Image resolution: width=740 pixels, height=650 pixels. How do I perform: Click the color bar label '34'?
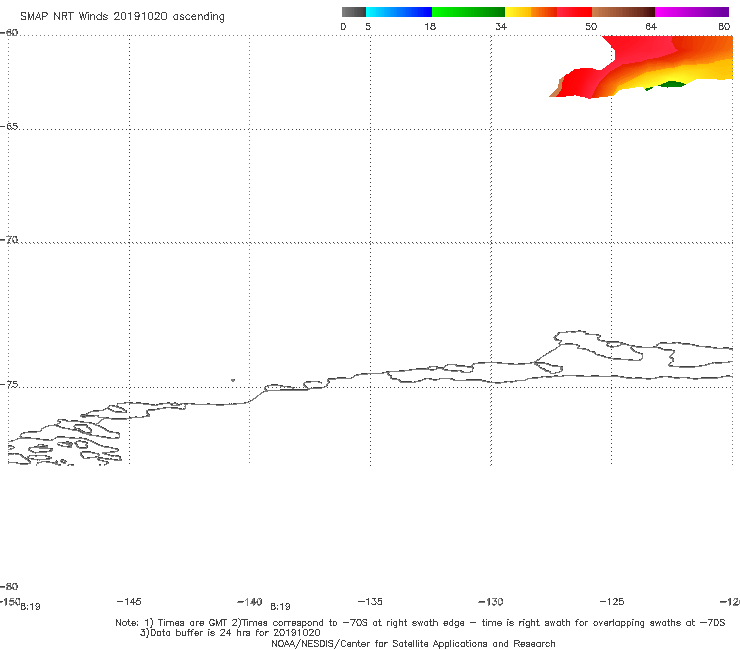pyautogui.click(x=501, y=26)
